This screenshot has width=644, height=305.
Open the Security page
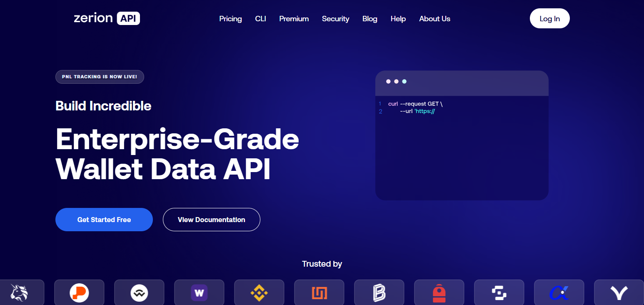coord(335,19)
